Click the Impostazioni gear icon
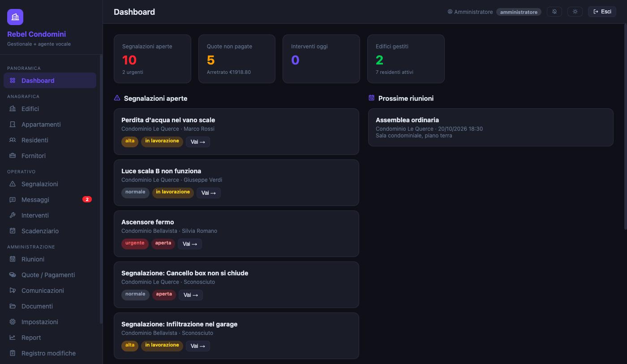627x364 pixels. pos(13,322)
